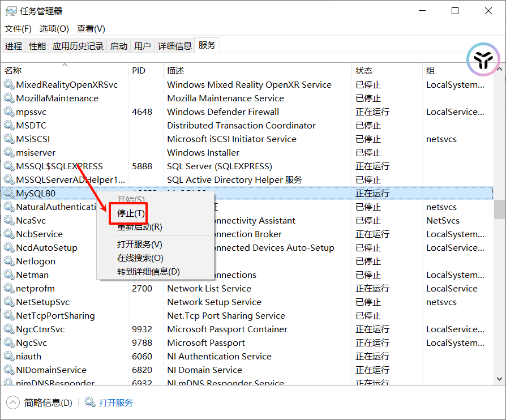Choose 停止(T) in the context menu

(x=131, y=213)
